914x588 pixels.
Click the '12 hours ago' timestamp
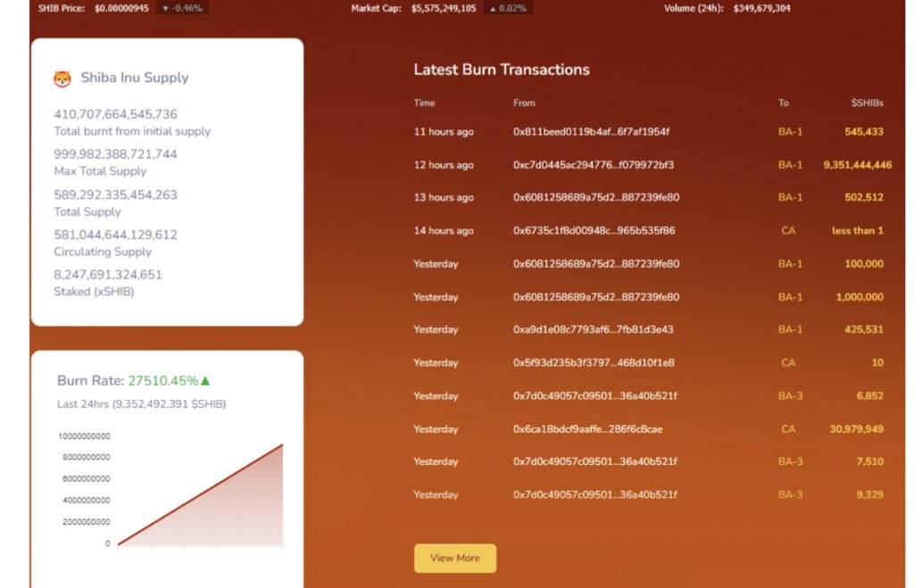[444, 165]
